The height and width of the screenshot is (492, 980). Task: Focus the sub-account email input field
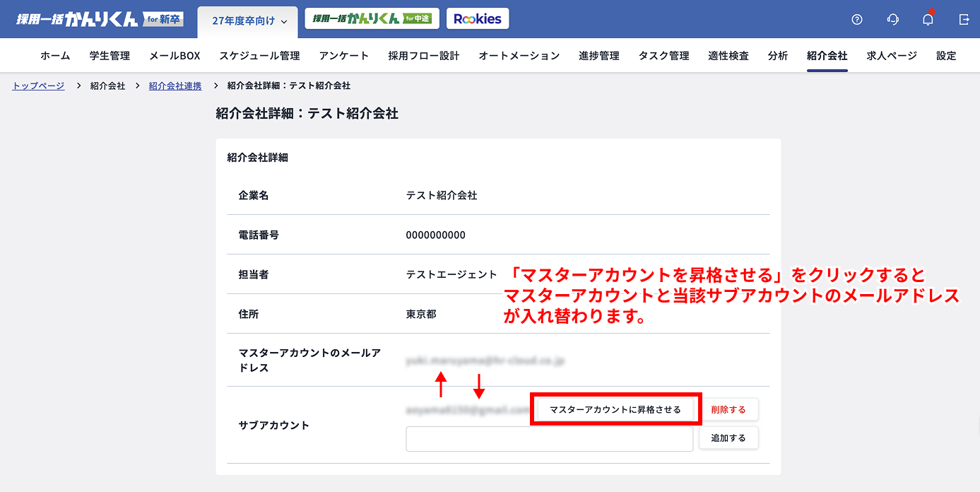pyautogui.click(x=549, y=439)
